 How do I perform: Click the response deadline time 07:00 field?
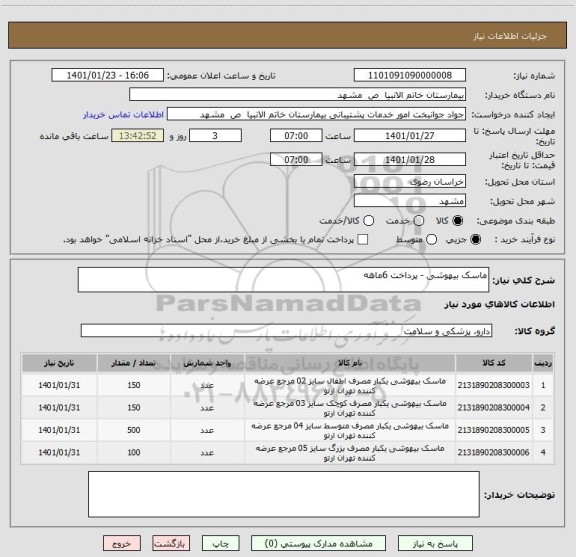pyautogui.click(x=296, y=136)
